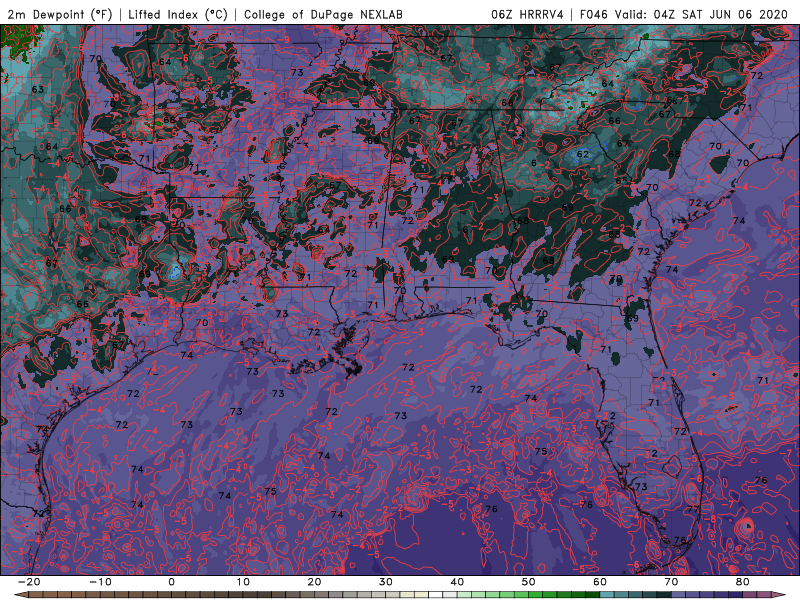The height and width of the screenshot is (600, 800).
Task: Click the '80' color scale label
Action: [x=743, y=582]
